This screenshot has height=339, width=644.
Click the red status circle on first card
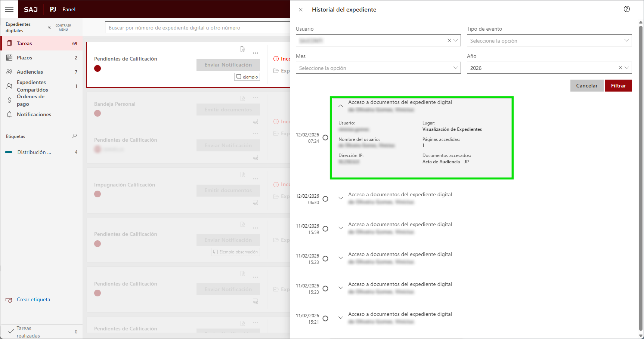click(x=97, y=68)
